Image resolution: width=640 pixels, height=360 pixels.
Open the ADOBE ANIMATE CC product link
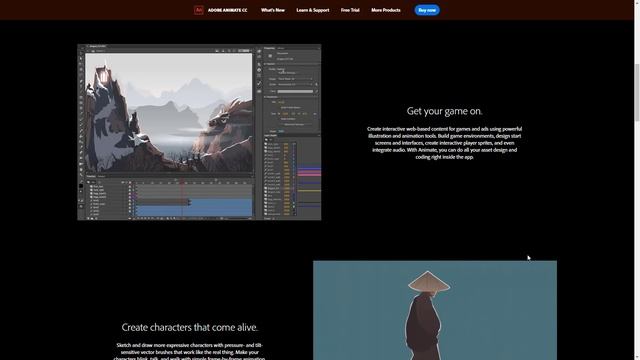[227, 10]
